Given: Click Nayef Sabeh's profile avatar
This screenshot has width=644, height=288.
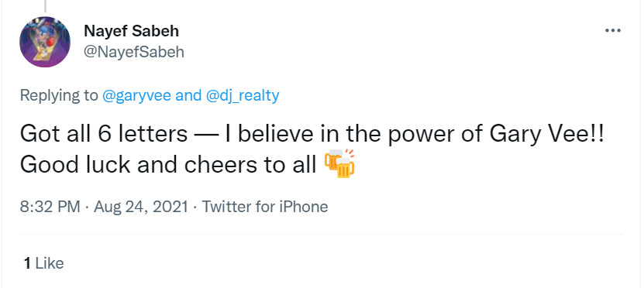Looking at the screenshot, I should pos(45,42).
